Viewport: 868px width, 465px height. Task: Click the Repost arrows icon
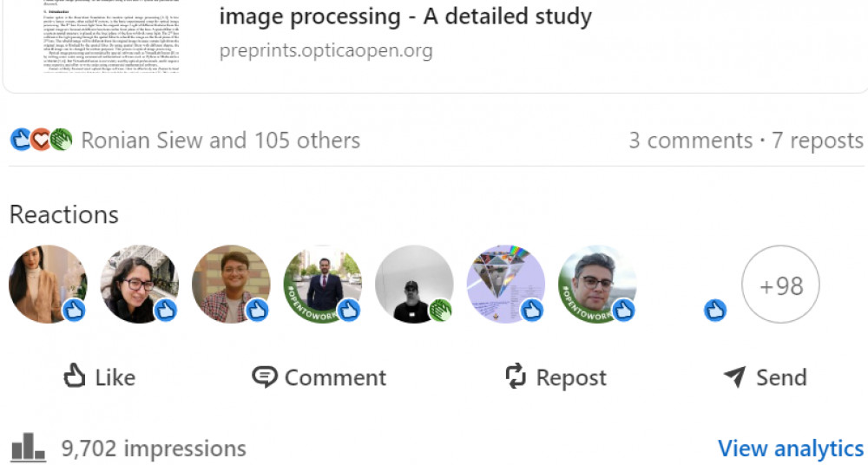point(516,377)
